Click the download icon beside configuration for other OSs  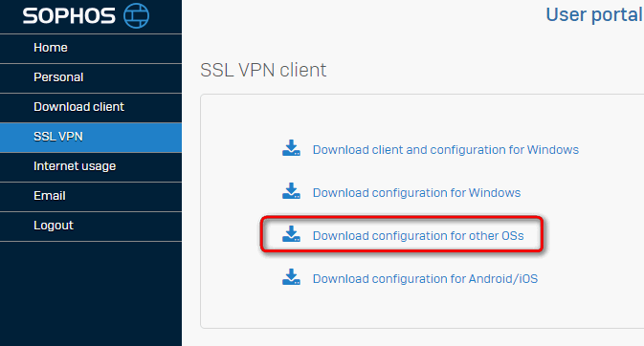(x=291, y=234)
